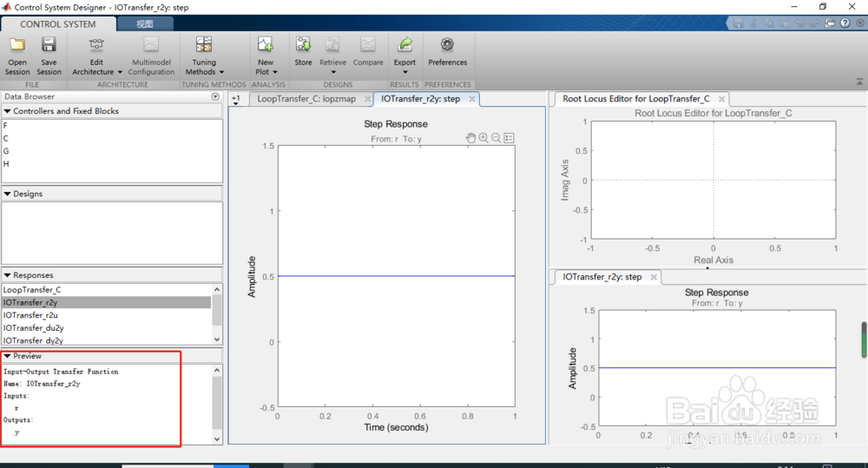
Task: Click the Compare designs icon
Action: pos(367,45)
